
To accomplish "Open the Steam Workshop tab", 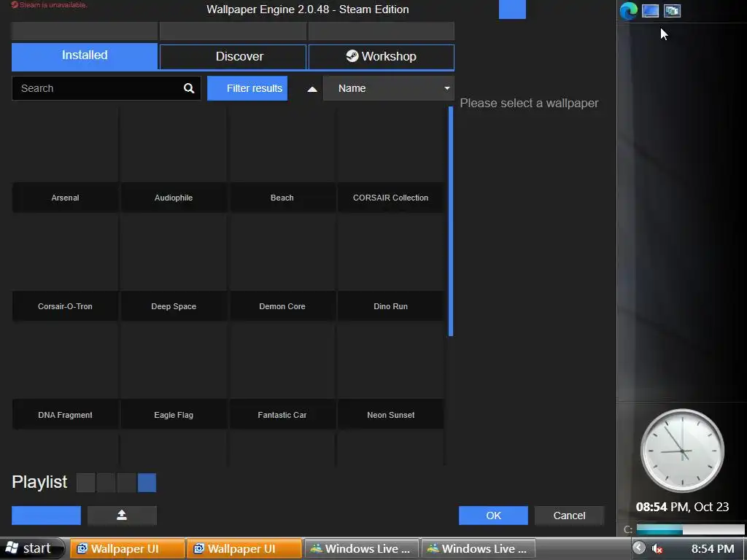I will 381,57.
